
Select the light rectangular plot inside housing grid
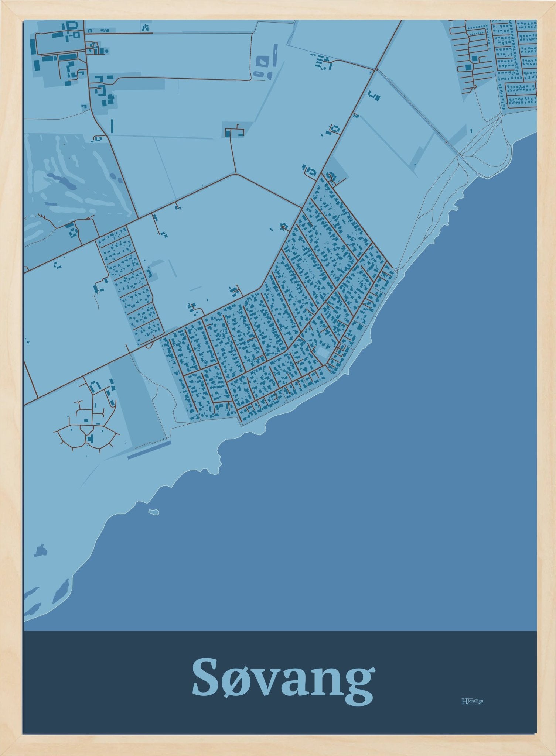[322, 352]
